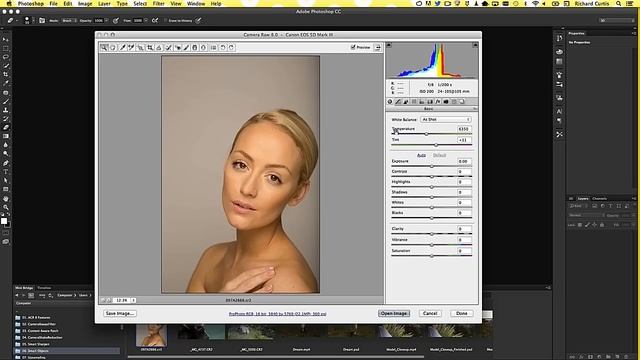This screenshot has height=360, width=640.
Task: Click the Save Image button
Action: click(x=120, y=313)
